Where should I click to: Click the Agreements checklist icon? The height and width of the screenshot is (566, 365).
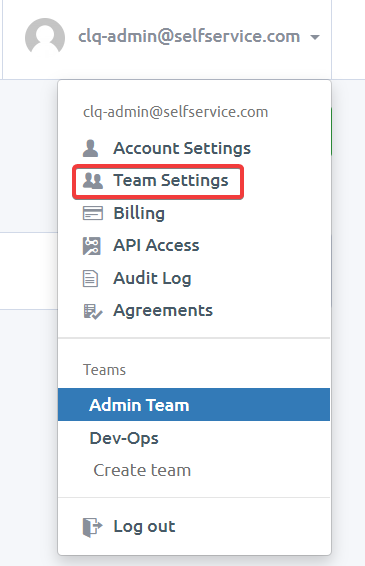click(92, 311)
